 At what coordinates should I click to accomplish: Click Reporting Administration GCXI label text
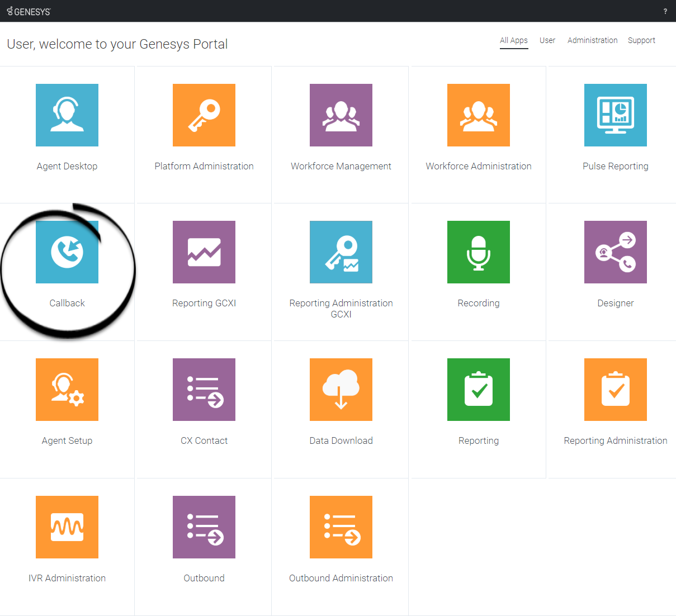(x=341, y=309)
